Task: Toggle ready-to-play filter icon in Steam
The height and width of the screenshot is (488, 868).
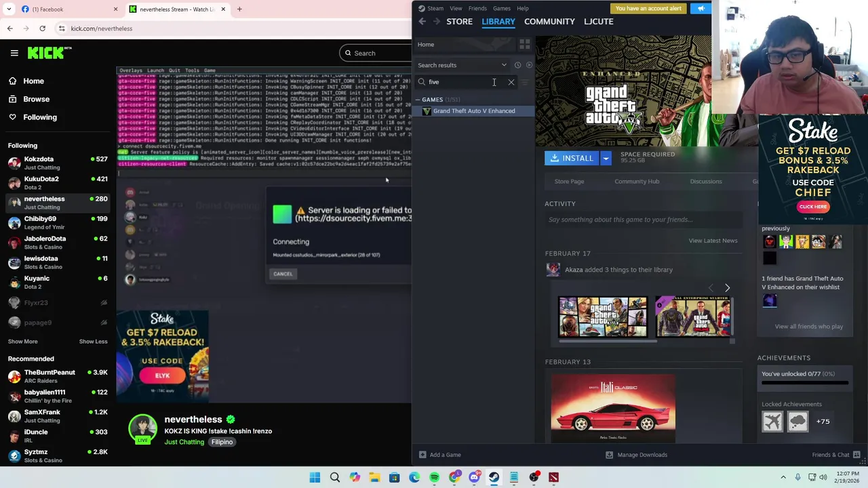Action: (x=529, y=65)
